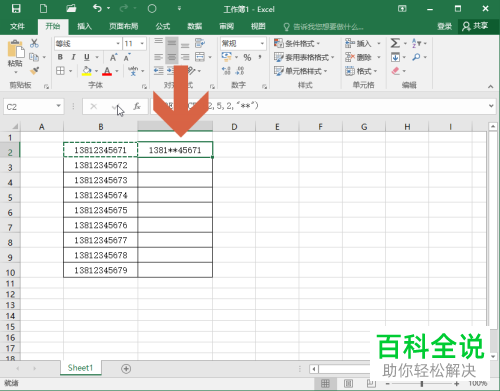The height and width of the screenshot is (391, 500).
Task: Toggle bold formatting
Action: coord(60,57)
